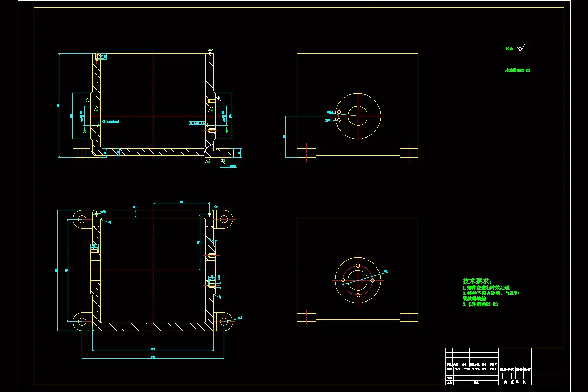The width and height of the screenshot is (588, 392).
Task: Select the center bore circle in lower-right view
Action: click(x=358, y=280)
